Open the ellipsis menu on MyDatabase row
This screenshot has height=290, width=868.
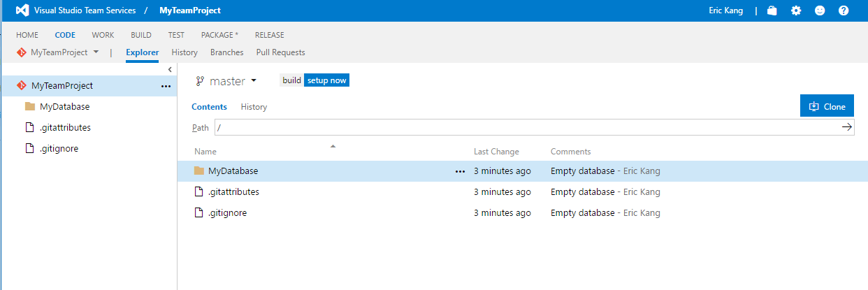(460, 171)
